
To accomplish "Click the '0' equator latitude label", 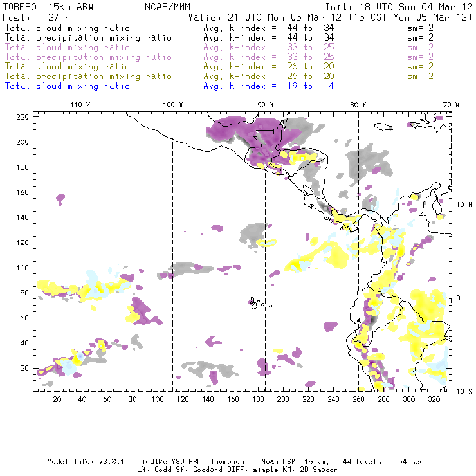I will 459,298.
